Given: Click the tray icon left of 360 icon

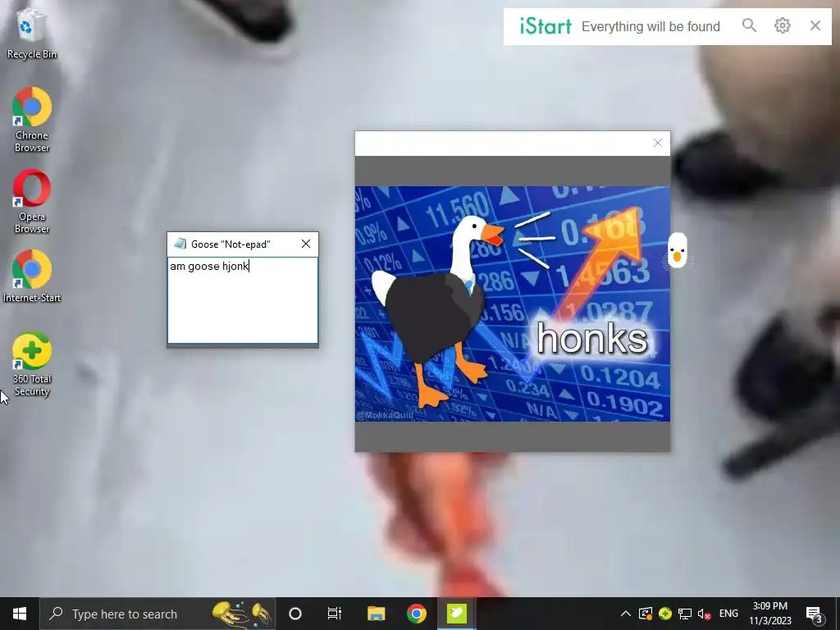Looking at the screenshot, I should tap(646, 614).
